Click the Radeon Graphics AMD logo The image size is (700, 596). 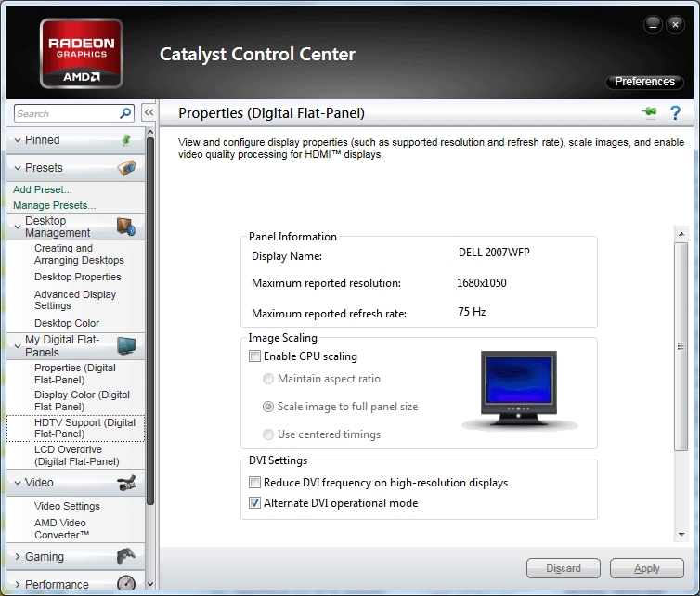(82, 53)
